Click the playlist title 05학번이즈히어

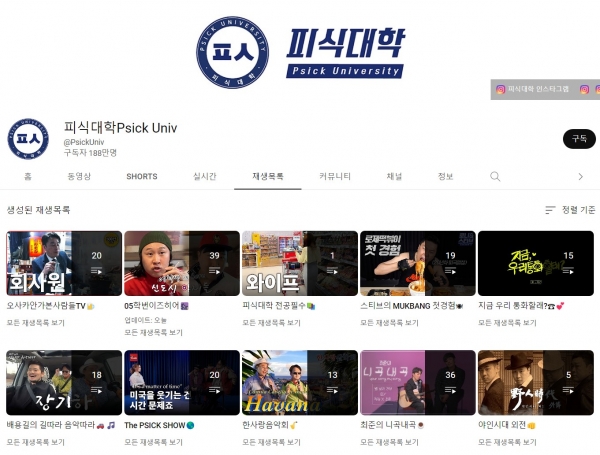156,306
